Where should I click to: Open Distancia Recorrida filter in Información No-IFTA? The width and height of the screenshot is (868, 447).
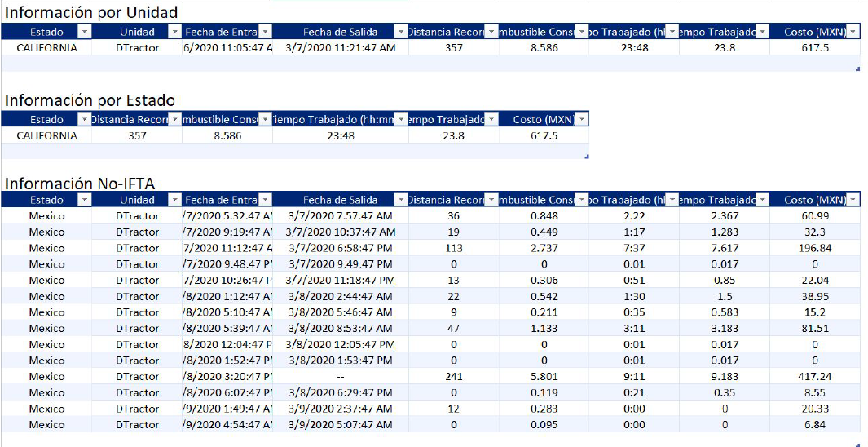click(491, 199)
